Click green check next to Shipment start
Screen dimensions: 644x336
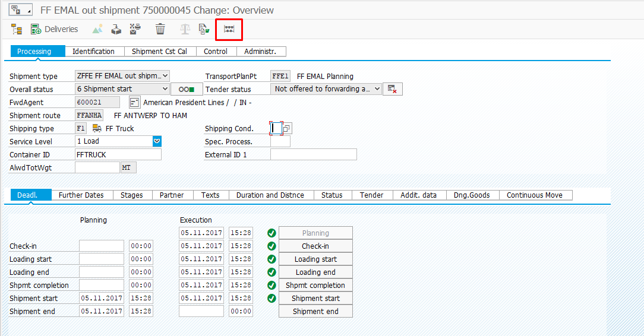[272, 298]
